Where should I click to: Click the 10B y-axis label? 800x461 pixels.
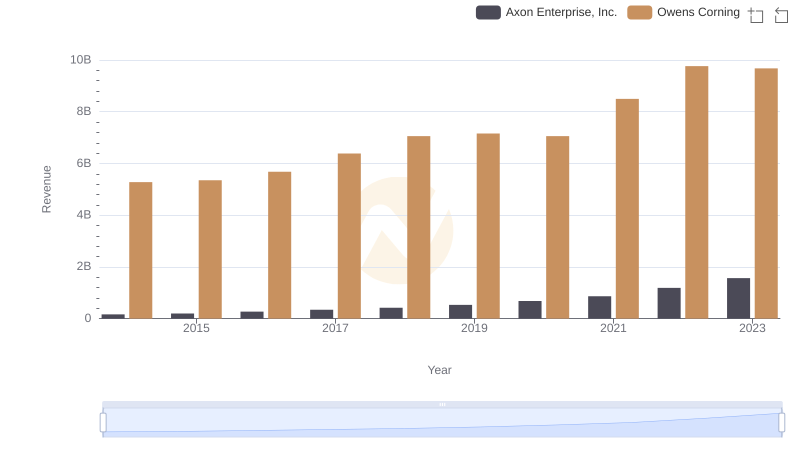point(81,60)
